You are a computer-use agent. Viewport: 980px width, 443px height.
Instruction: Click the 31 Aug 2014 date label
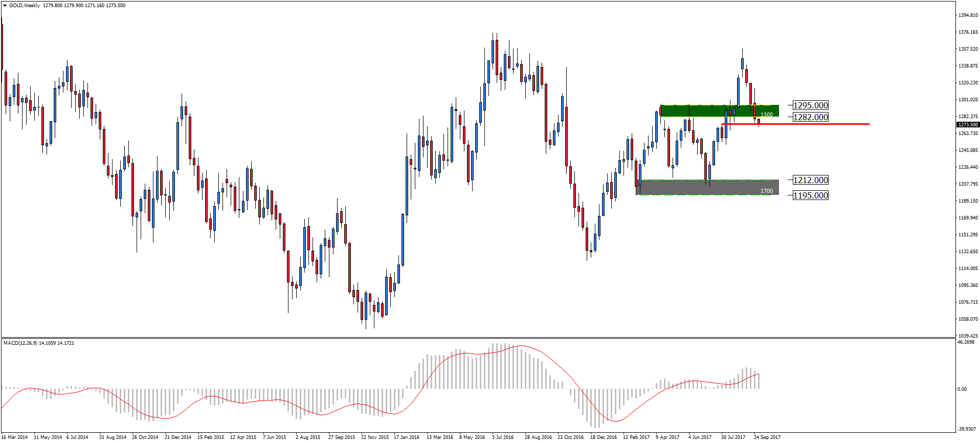[x=113, y=437]
